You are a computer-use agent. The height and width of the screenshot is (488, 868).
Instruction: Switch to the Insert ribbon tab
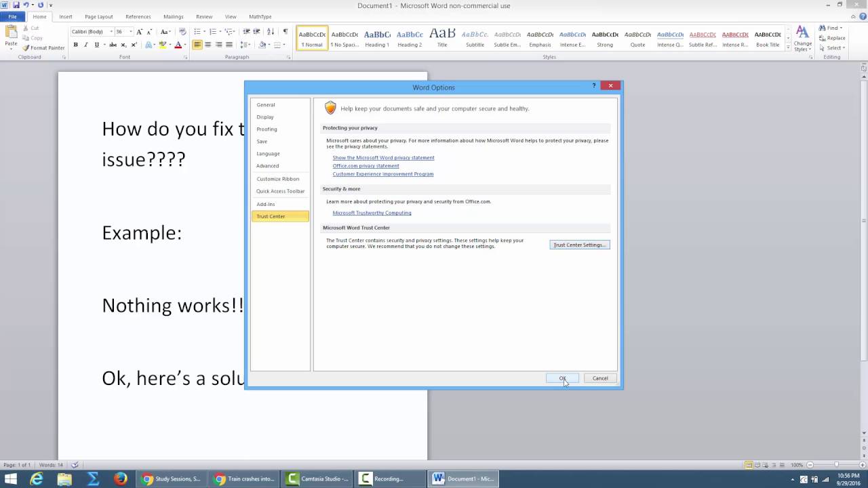point(66,16)
